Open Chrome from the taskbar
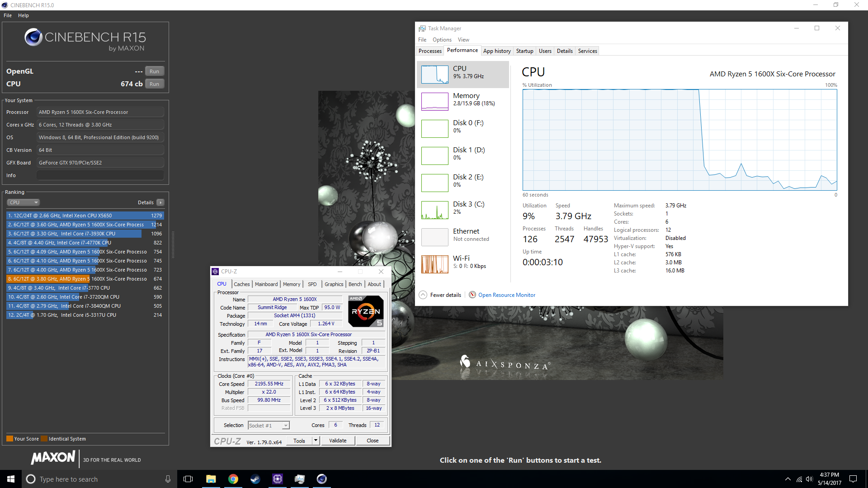 tap(233, 479)
